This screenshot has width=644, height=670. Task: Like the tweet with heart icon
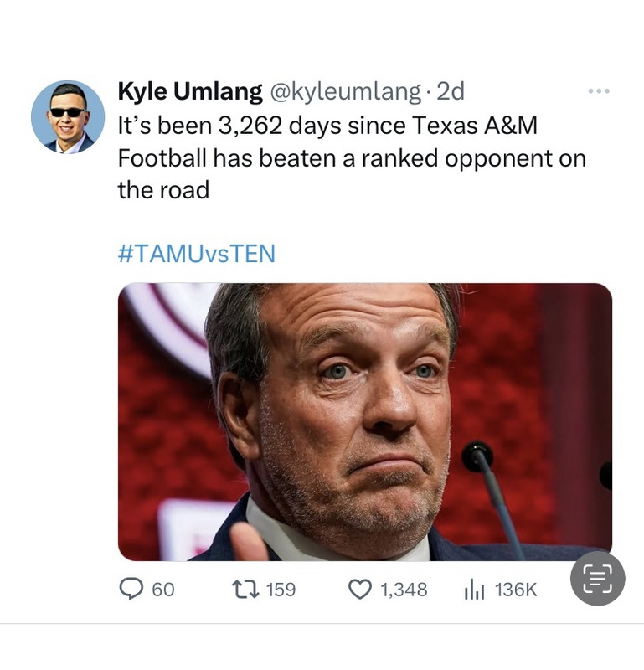point(359,590)
